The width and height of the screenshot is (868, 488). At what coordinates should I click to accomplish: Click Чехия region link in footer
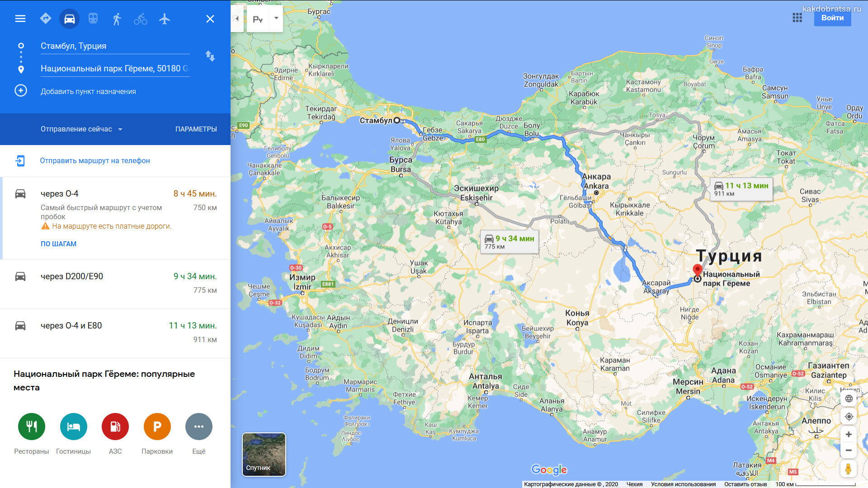[x=634, y=484]
